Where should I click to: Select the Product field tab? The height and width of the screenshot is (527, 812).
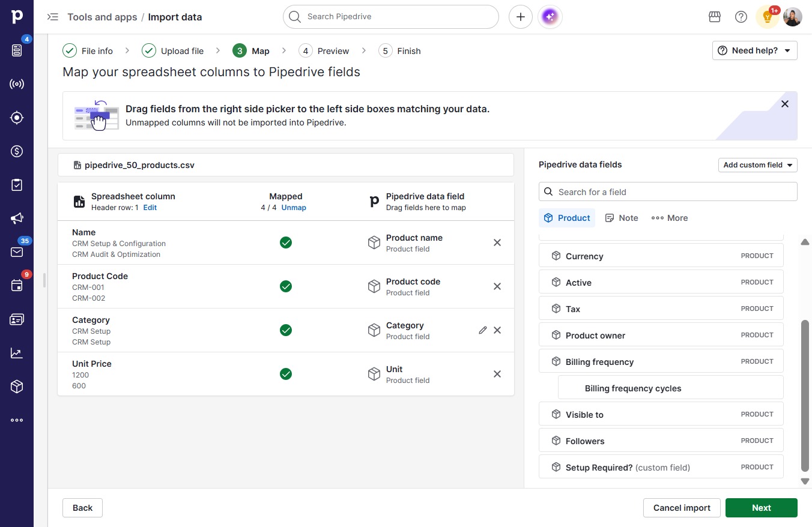[567, 218]
